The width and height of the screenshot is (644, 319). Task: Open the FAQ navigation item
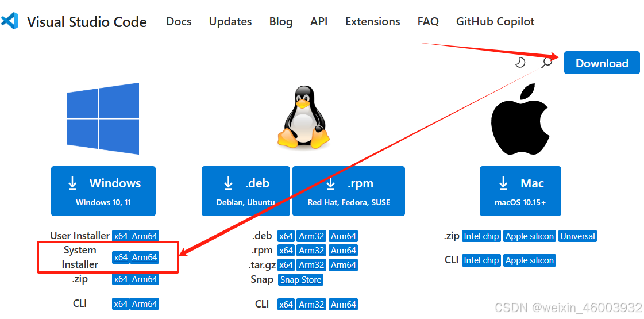pos(428,21)
